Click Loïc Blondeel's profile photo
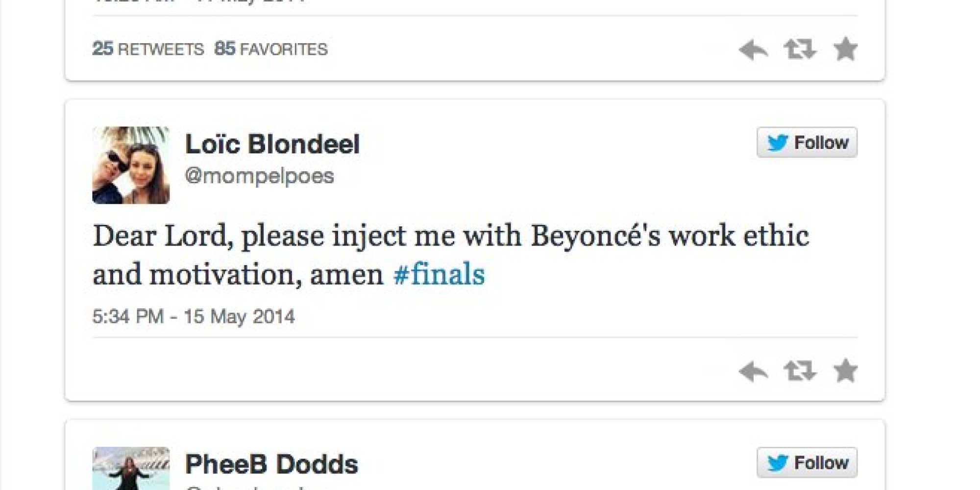The image size is (980, 490). click(x=131, y=165)
